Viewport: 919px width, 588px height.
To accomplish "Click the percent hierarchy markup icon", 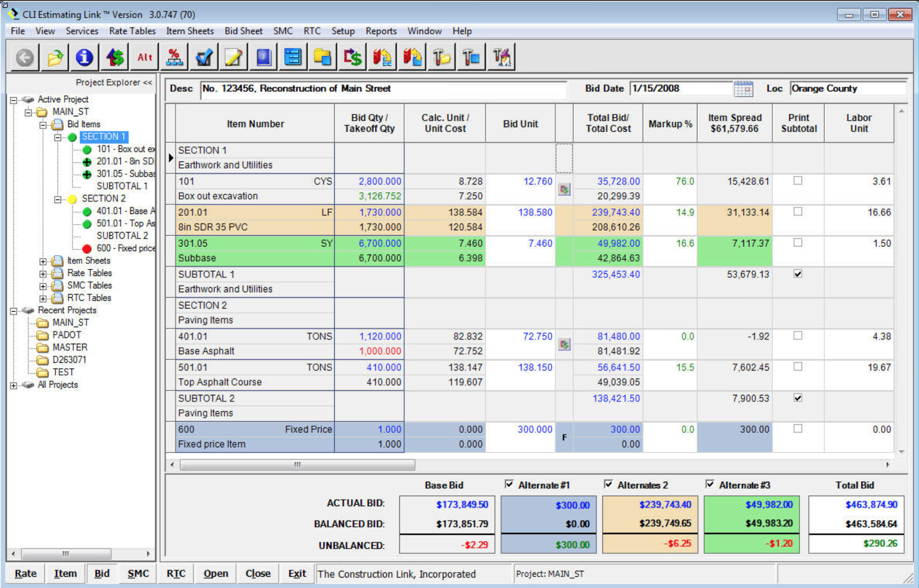I will point(174,57).
